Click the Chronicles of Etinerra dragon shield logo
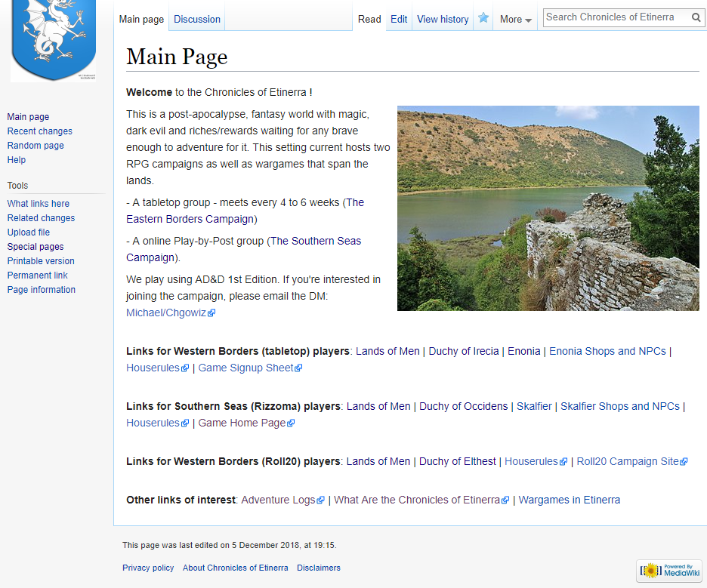The height and width of the screenshot is (588, 707). click(x=54, y=41)
